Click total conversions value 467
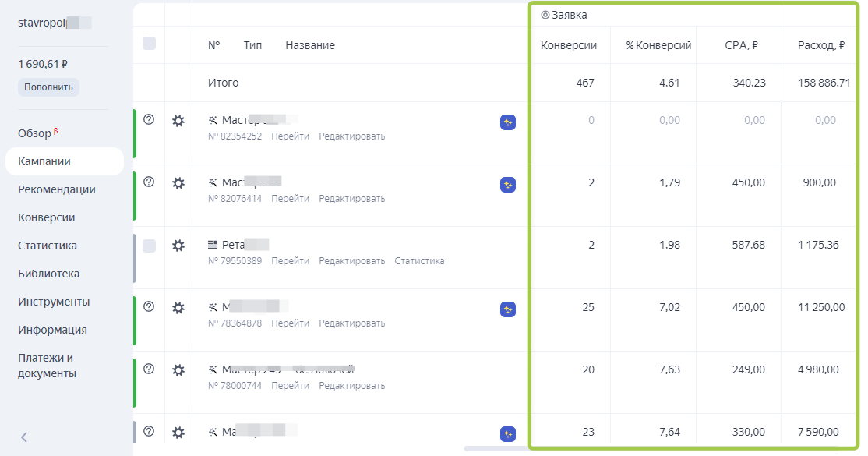868x456 pixels. point(585,83)
